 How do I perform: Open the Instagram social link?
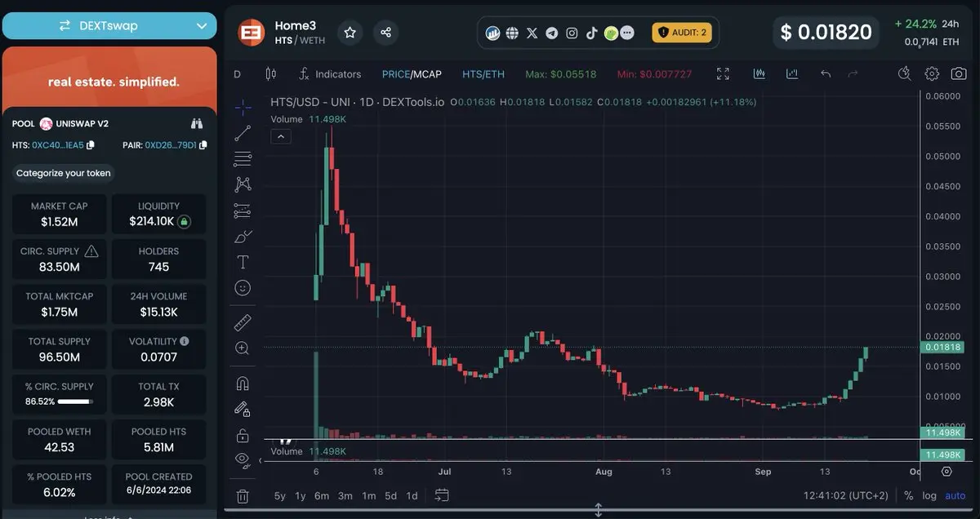click(x=572, y=33)
